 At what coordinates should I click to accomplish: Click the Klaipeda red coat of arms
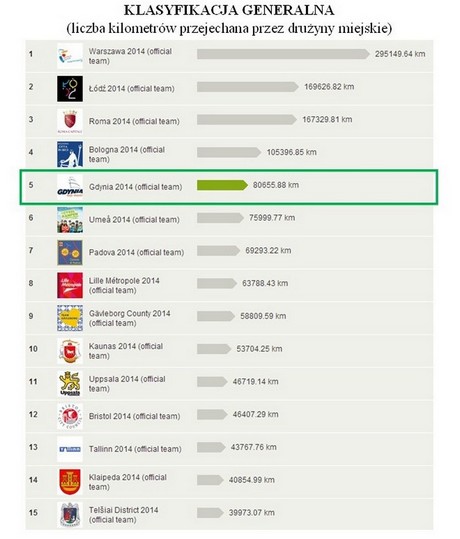tap(70, 482)
